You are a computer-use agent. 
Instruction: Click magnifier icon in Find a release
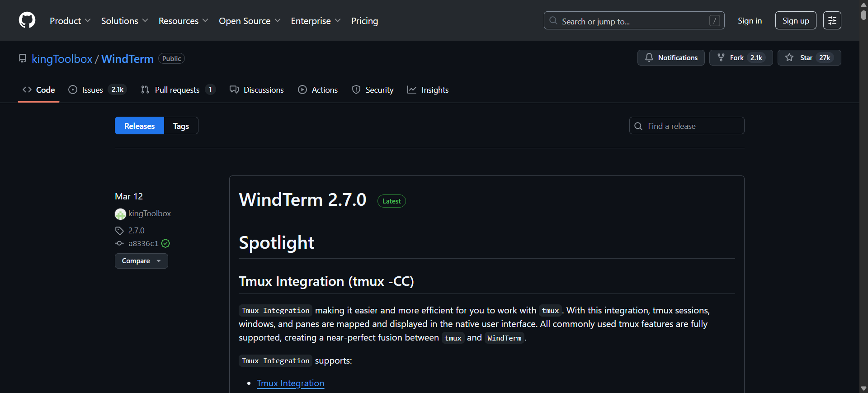coord(638,126)
